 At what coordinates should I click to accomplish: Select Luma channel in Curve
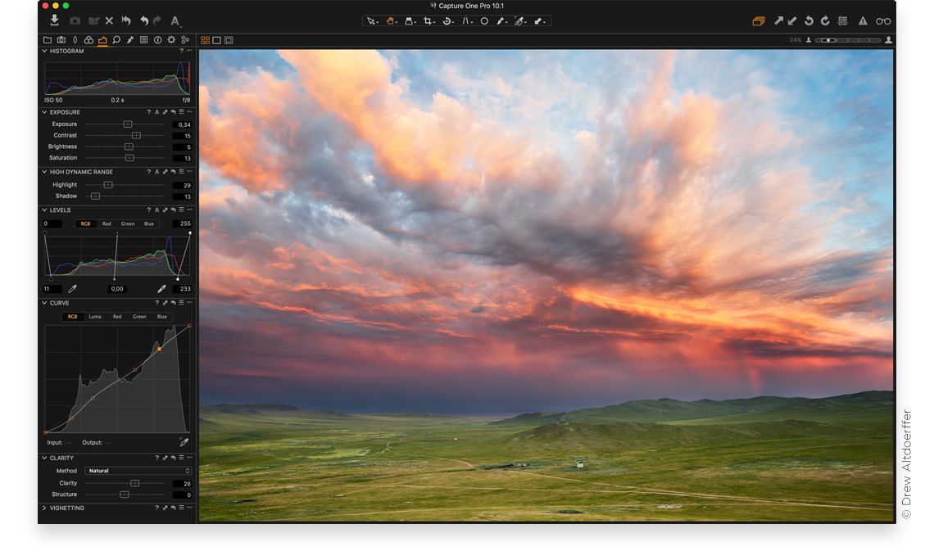[95, 317]
